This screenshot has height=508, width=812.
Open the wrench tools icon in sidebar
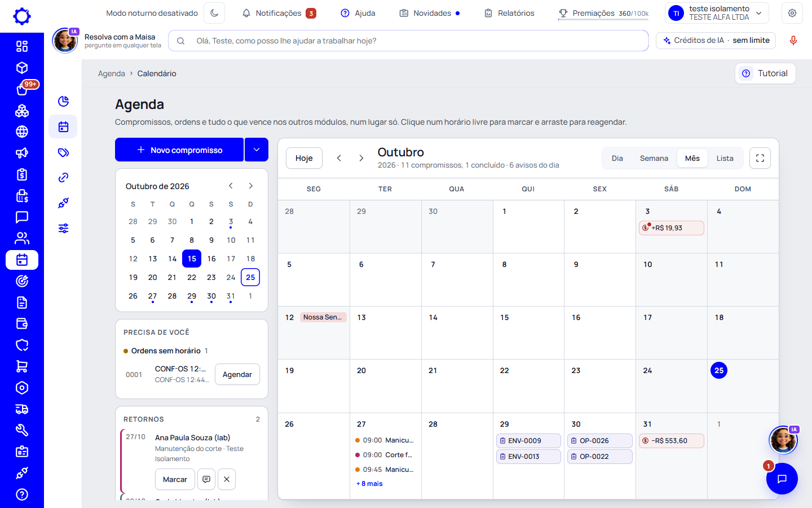(22, 430)
